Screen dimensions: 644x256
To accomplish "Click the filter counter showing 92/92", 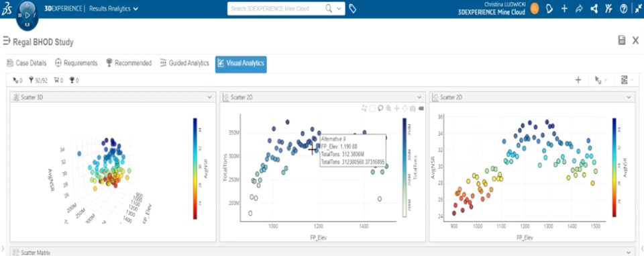I will click(38, 80).
